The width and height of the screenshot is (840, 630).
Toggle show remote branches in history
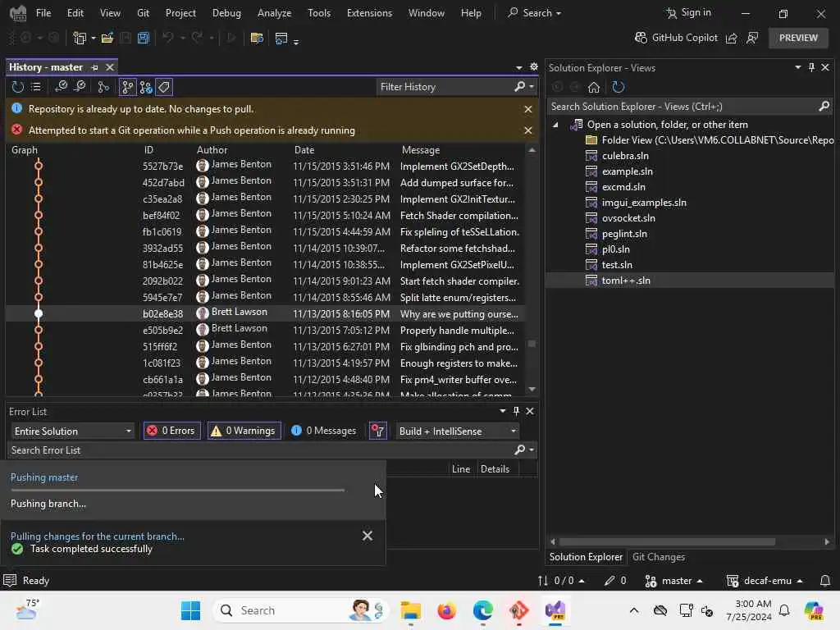[146, 87]
